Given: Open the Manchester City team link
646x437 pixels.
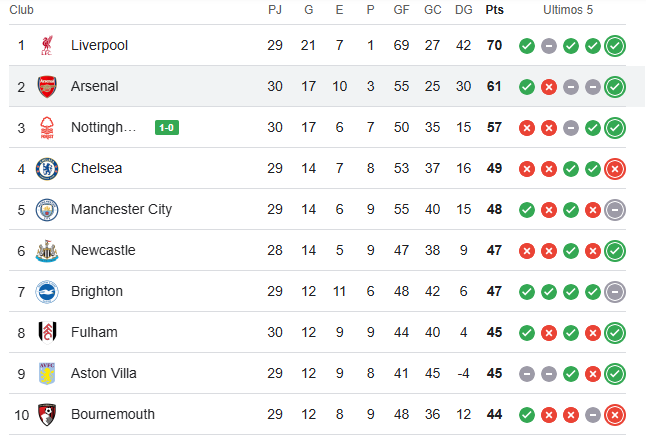Looking at the screenshot, I should point(121,209).
